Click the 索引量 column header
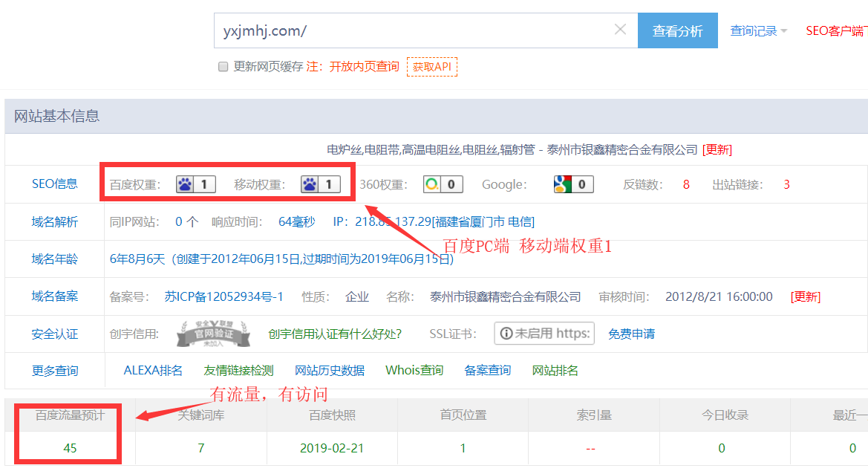 pos(594,415)
